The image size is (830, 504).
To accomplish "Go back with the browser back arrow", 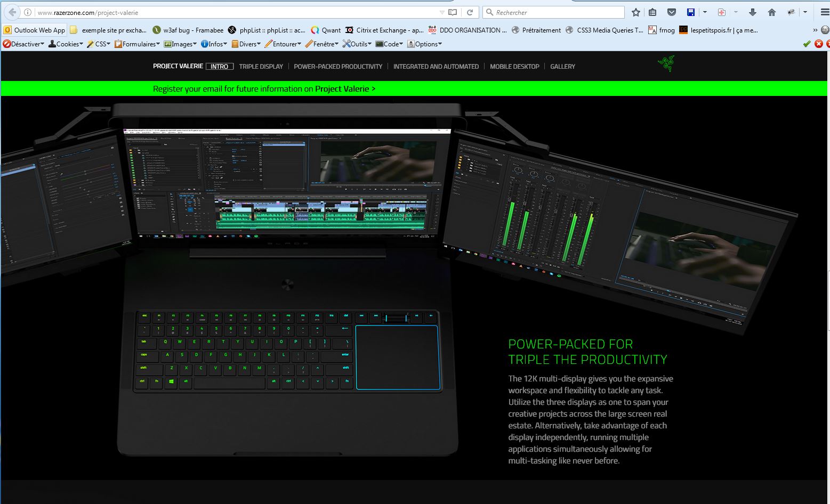I will click(x=12, y=12).
